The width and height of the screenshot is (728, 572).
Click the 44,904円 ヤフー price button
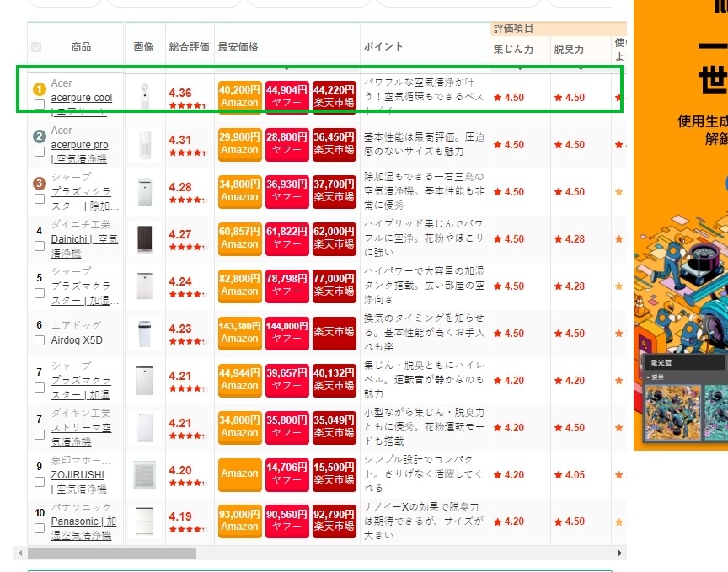tap(287, 97)
